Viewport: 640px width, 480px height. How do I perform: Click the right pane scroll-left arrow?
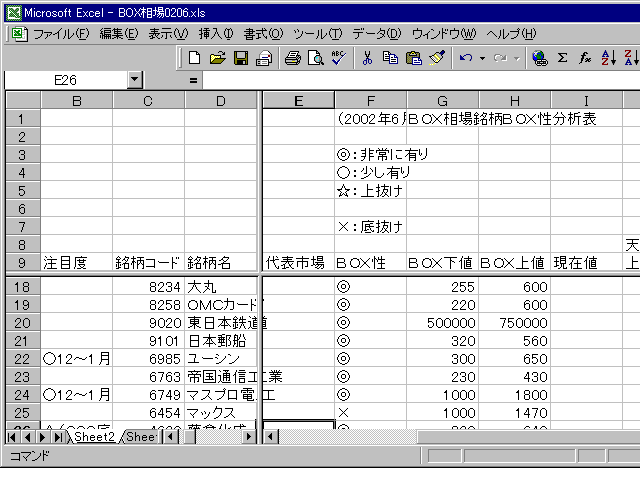270,437
